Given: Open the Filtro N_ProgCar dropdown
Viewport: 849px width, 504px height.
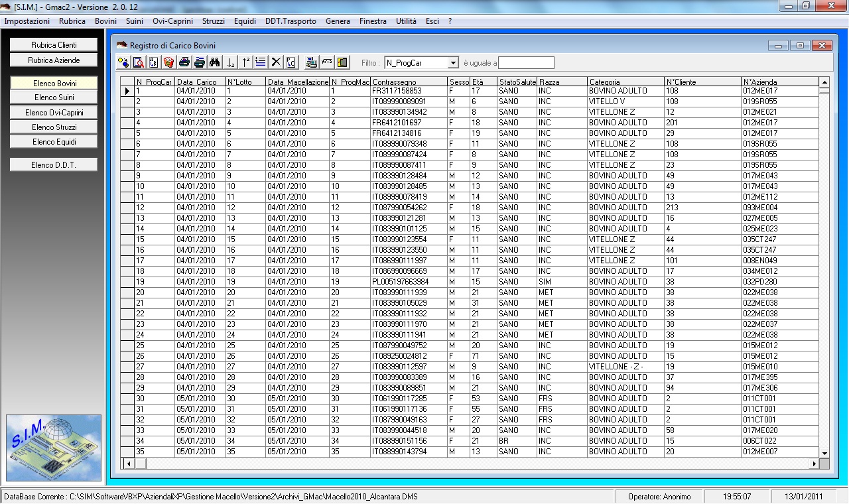Looking at the screenshot, I should pyautogui.click(x=454, y=63).
